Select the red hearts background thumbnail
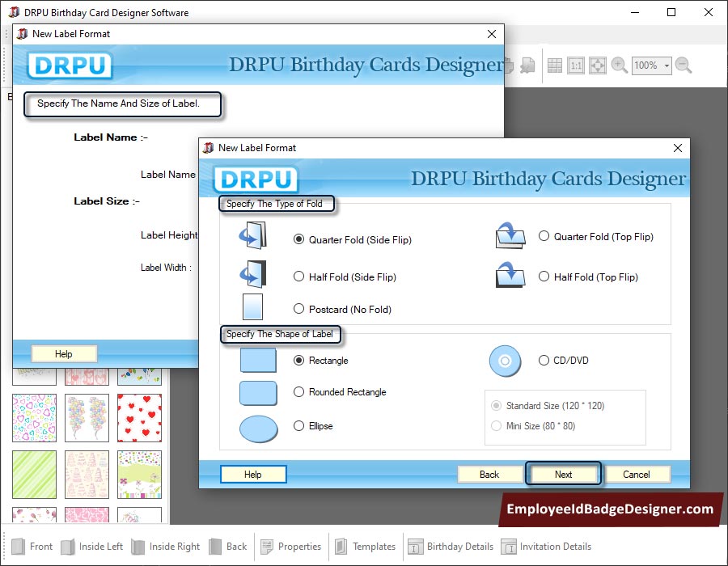Screen dimensions: 728x566 pyautogui.click(x=139, y=417)
